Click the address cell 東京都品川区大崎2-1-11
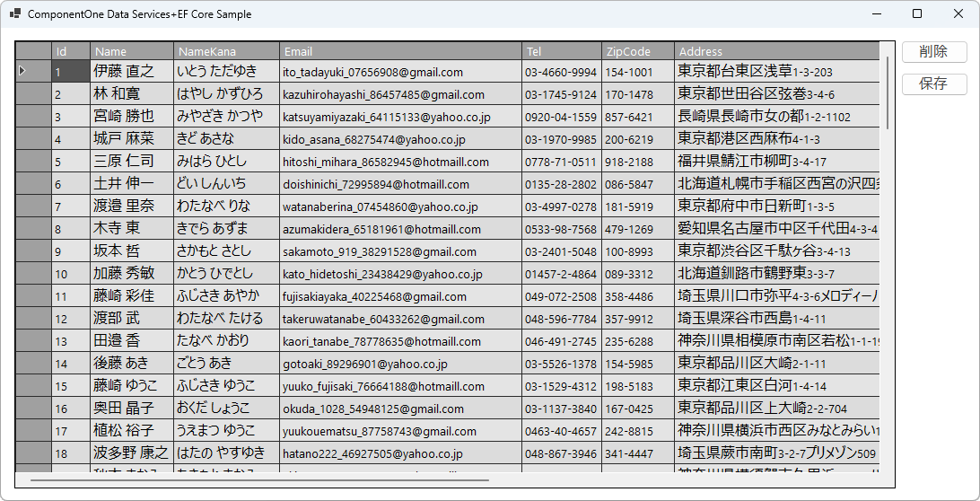Screen dimensions: 980x501 click(x=776, y=364)
